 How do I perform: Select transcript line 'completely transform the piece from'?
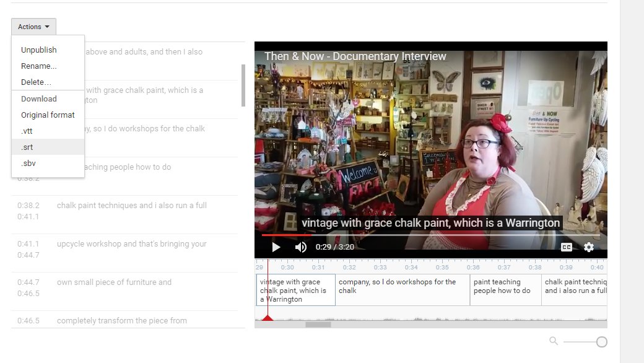click(121, 321)
